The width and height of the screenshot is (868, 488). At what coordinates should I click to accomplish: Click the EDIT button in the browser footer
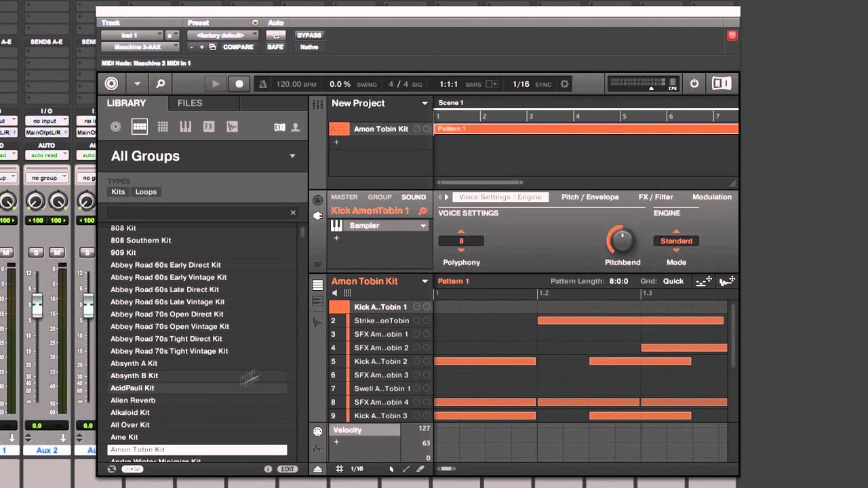point(288,469)
